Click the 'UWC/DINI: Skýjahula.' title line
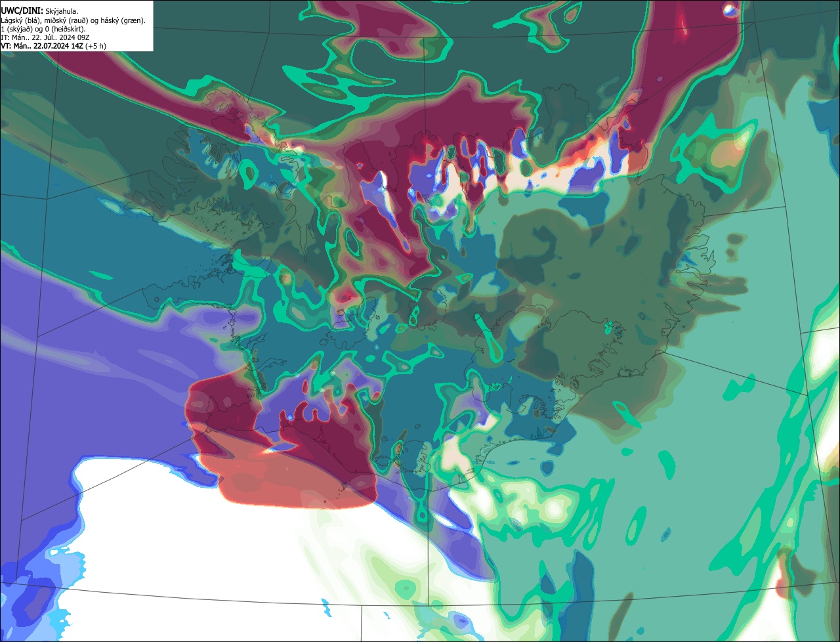This screenshot has width=840, height=642. click(x=39, y=11)
